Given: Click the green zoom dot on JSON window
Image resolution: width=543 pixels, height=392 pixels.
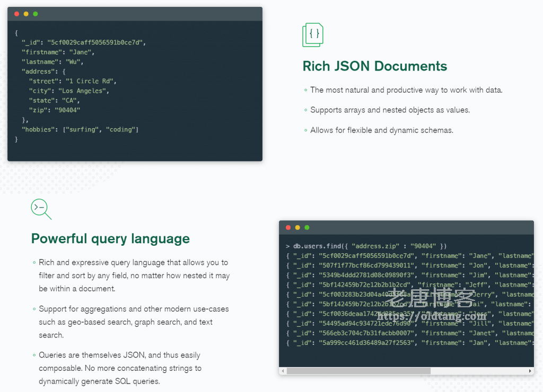Looking at the screenshot, I should [35, 14].
